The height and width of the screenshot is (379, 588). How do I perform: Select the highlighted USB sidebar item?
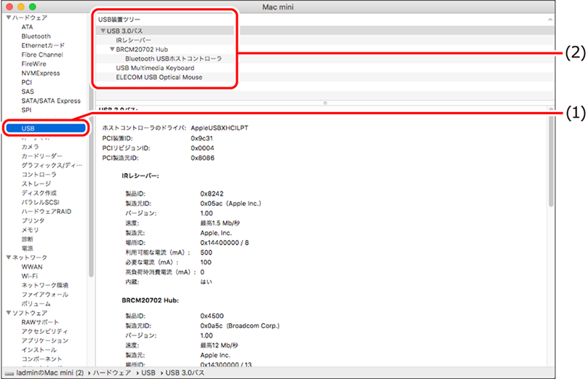[46, 128]
